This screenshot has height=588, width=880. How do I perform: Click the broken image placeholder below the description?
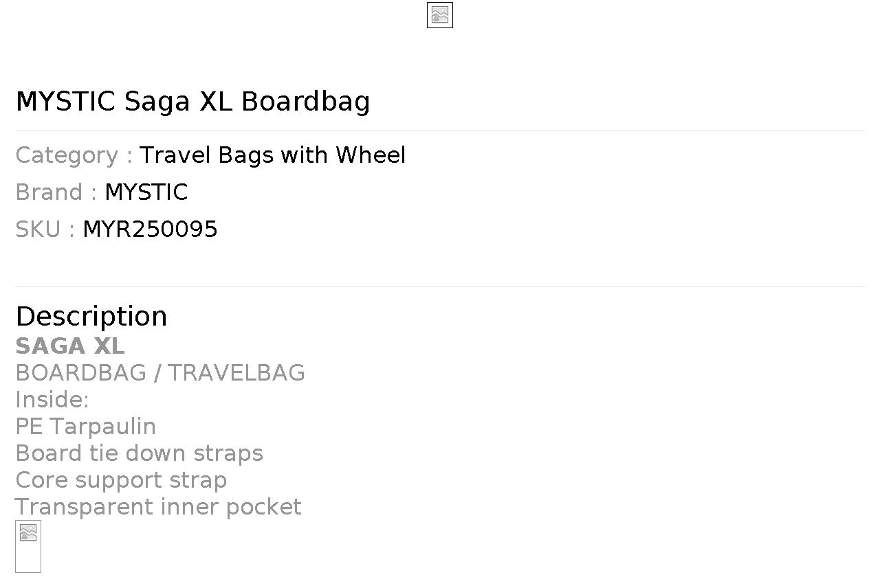28,546
